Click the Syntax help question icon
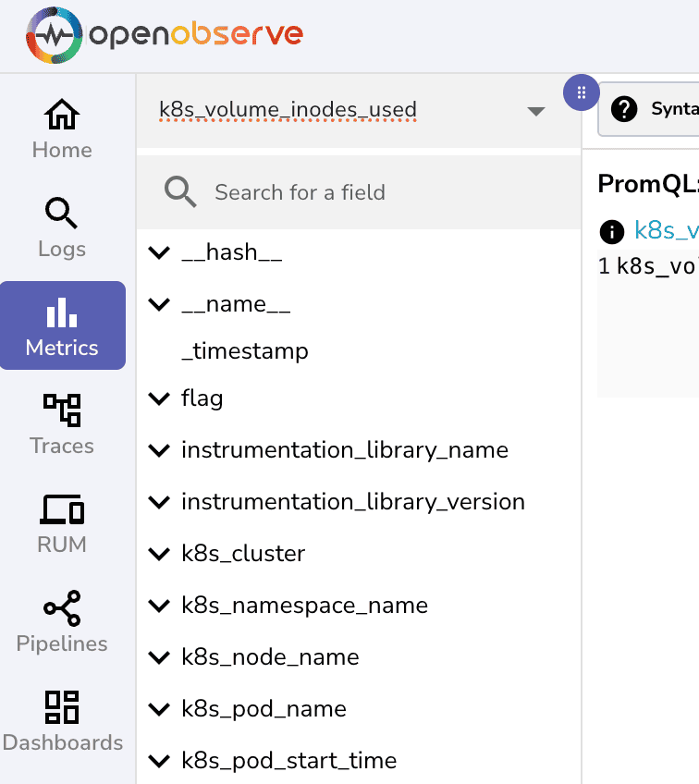This screenshot has width=699, height=784. pos(625,109)
